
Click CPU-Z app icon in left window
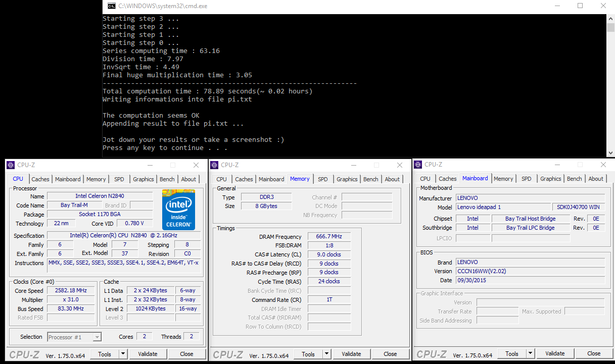coord(11,165)
